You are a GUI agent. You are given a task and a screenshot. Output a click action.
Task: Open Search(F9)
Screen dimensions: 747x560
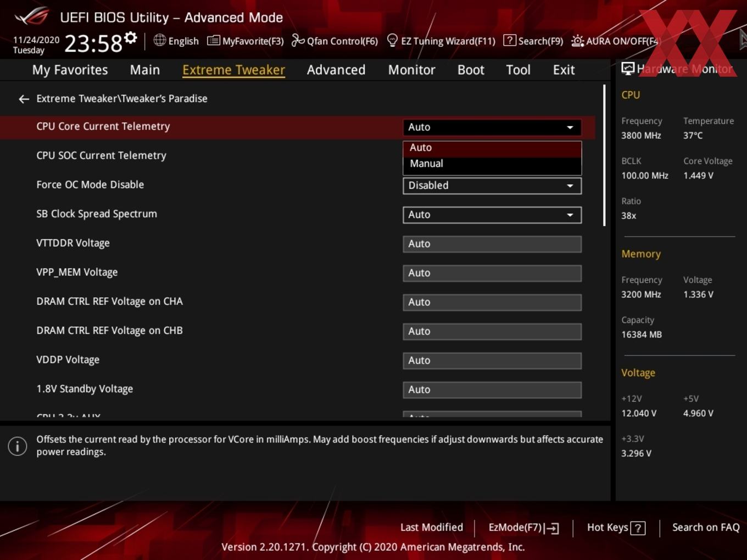tap(533, 41)
